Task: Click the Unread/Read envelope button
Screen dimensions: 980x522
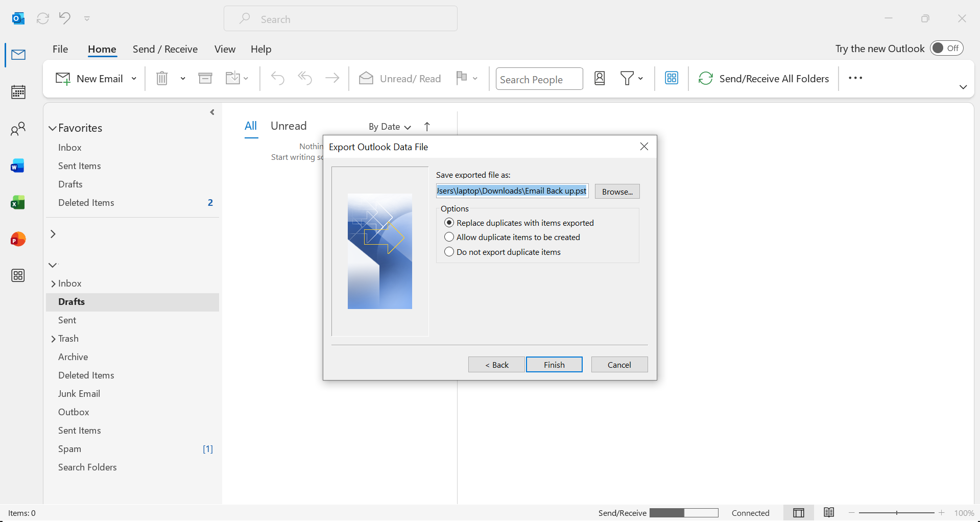Action: click(x=400, y=78)
